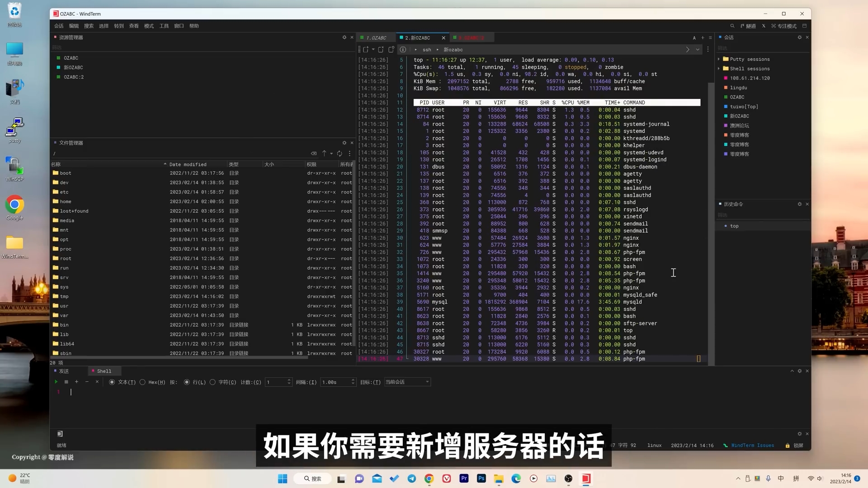Image resolution: width=868 pixels, height=488 pixels.
Task: Expand the Putty sessions tree
Action: click(719, 59)
